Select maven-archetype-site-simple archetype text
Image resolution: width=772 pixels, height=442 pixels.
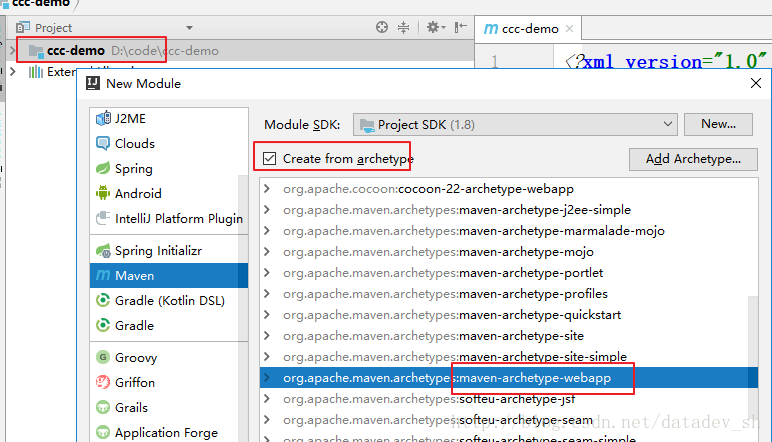(543, 356)
